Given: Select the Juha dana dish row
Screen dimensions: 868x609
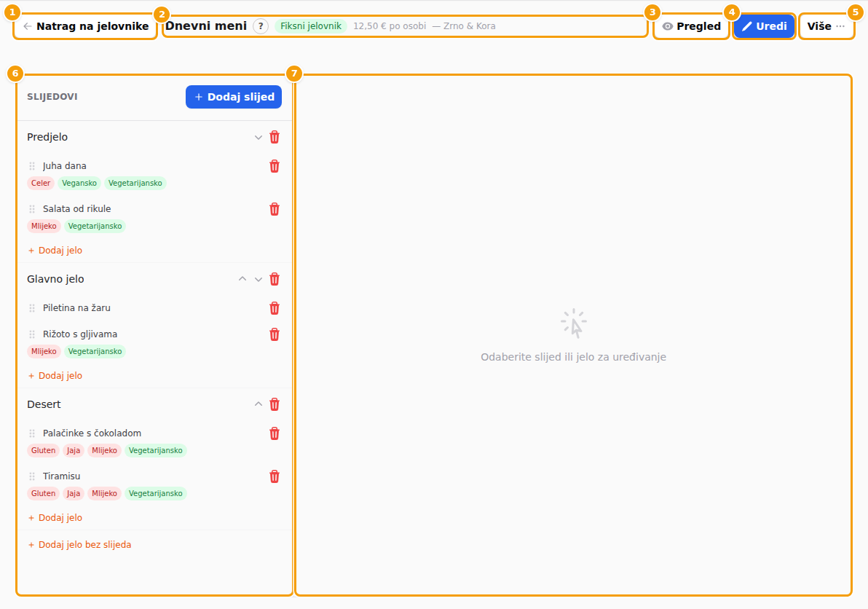Looking at the screenshot, I should point(154,174).
